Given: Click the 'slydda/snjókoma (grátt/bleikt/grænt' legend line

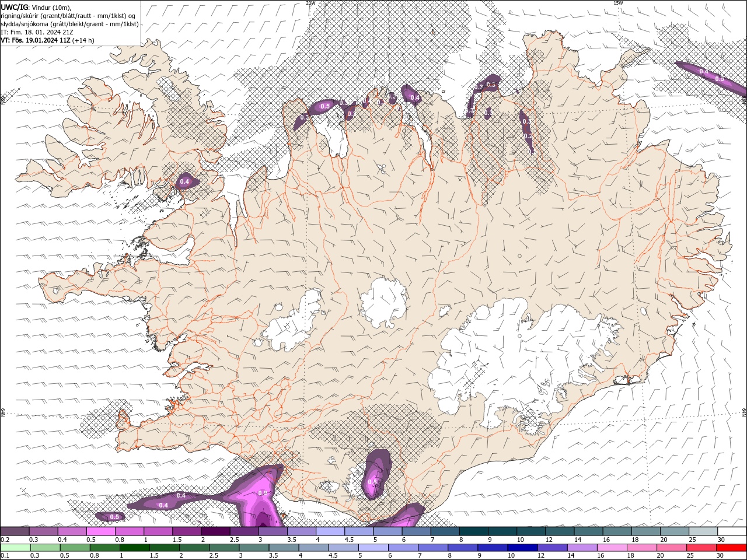Looking at the screenshot, I should [70, 24].
